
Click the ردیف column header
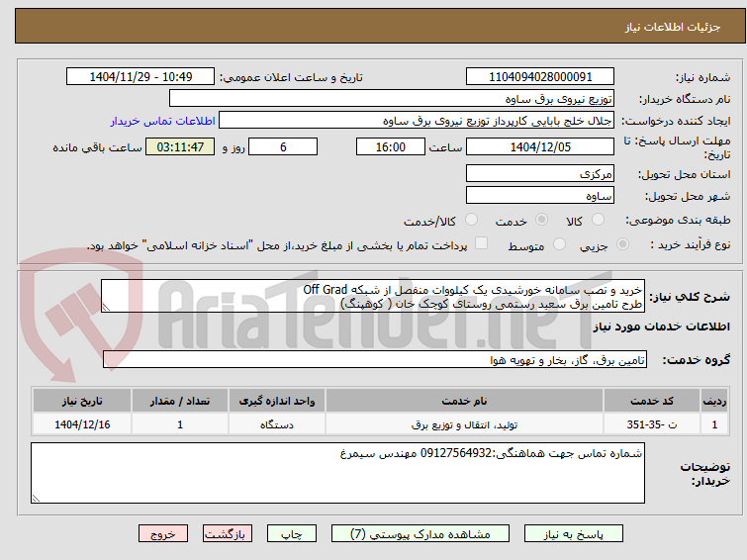[714, 401]
